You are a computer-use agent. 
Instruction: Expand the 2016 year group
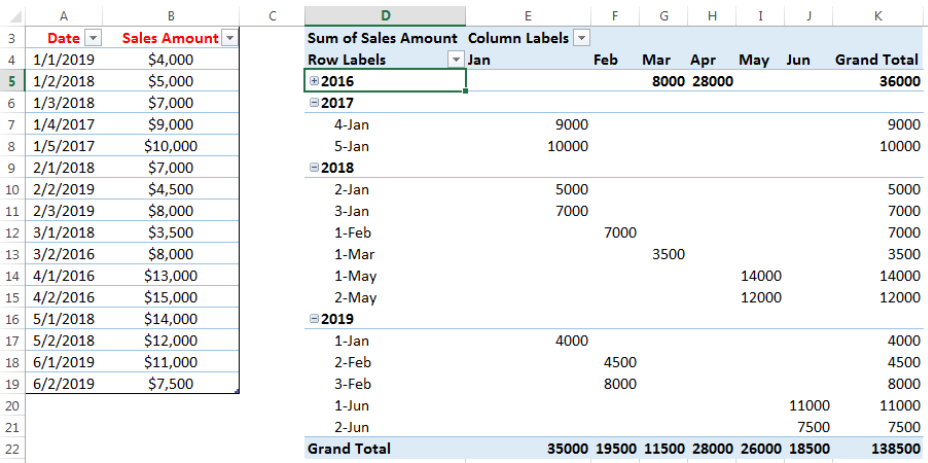coord(314,81)
